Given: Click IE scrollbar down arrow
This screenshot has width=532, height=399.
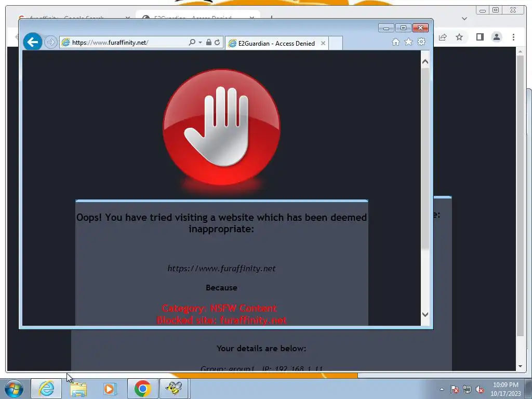Looking at the screenshot, I should (425, 314).
